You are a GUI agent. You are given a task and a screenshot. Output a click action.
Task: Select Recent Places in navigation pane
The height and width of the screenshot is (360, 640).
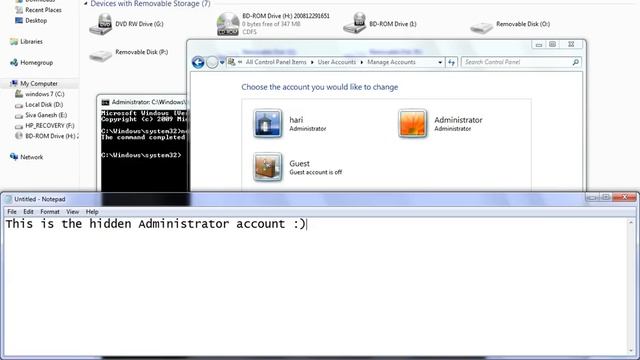tap(43, 10)
